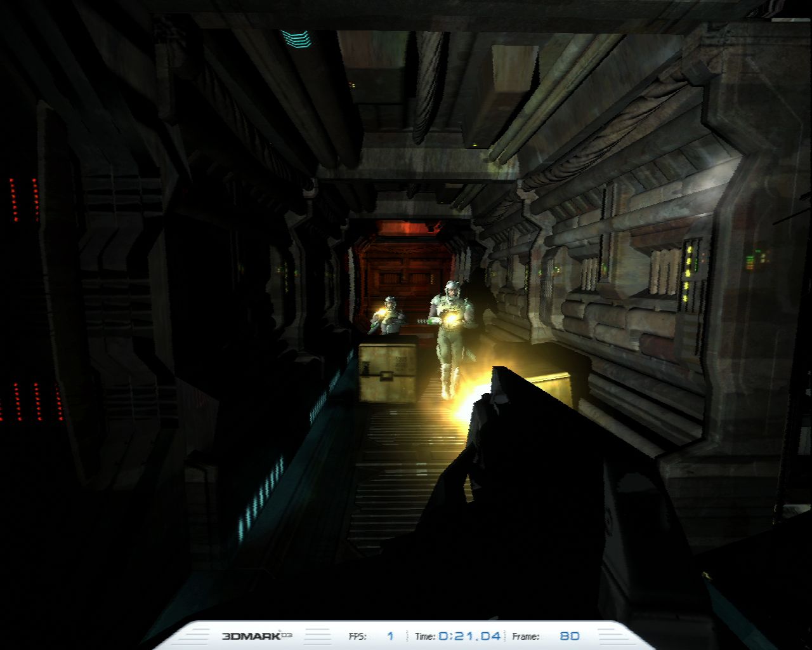Click the yellow-lit crate in the corridor
The width and height of the screenshot is (812, 650).
(388, 371)
